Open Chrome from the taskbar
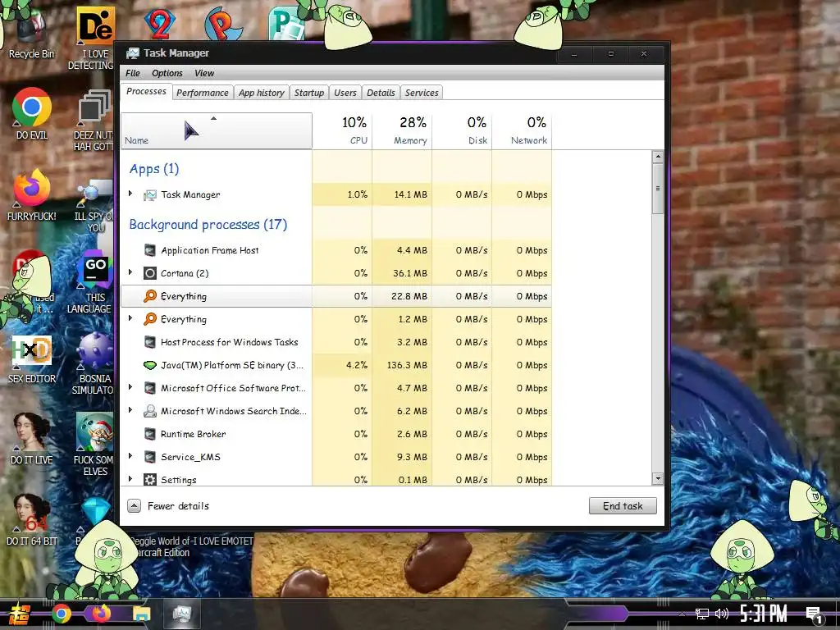The width and height of the screenshot is (840, 630). tap(62, 614)
